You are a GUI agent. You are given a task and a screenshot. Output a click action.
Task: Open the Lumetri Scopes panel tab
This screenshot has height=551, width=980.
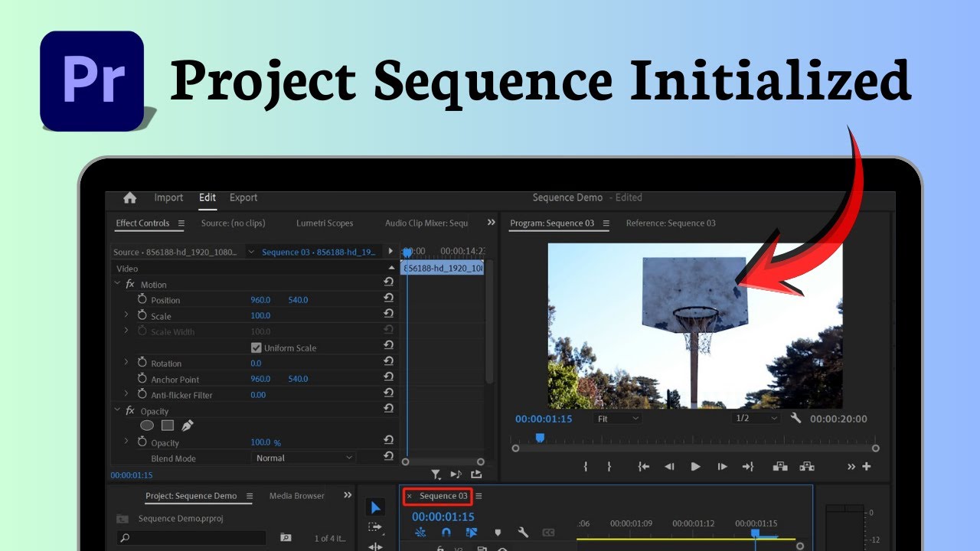click(325, 223)
